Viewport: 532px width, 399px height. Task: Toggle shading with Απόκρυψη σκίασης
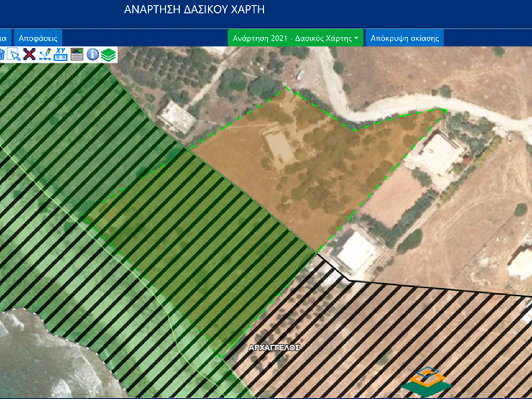(x=405, y=38)
